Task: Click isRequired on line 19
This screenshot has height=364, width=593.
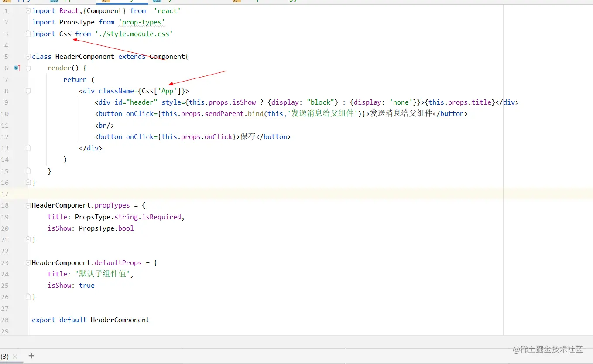Action: (161, 217)
